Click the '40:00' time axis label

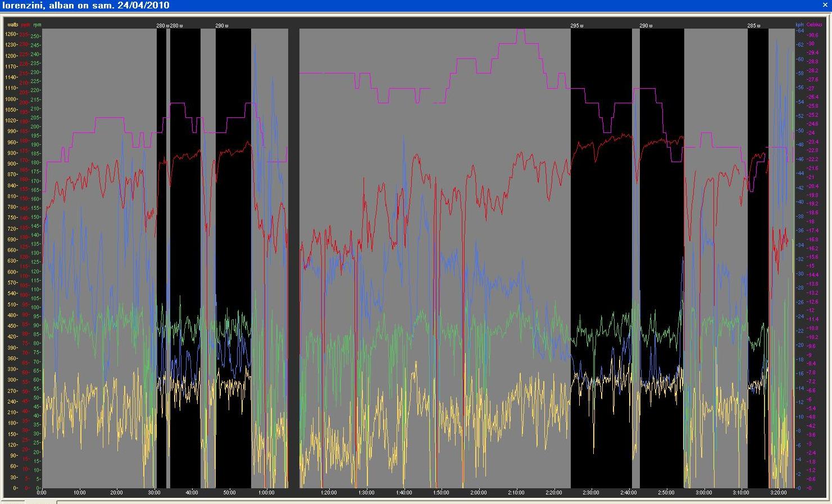[x=192, y=493]
